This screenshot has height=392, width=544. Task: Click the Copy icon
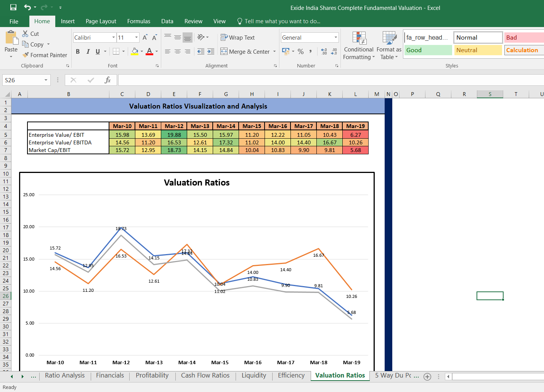click(x=25, y=44)
